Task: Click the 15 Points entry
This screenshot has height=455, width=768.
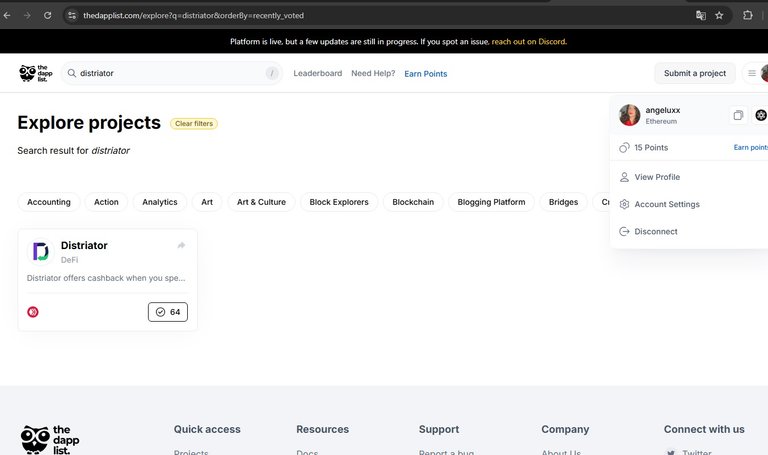Action: pos(651,147)
